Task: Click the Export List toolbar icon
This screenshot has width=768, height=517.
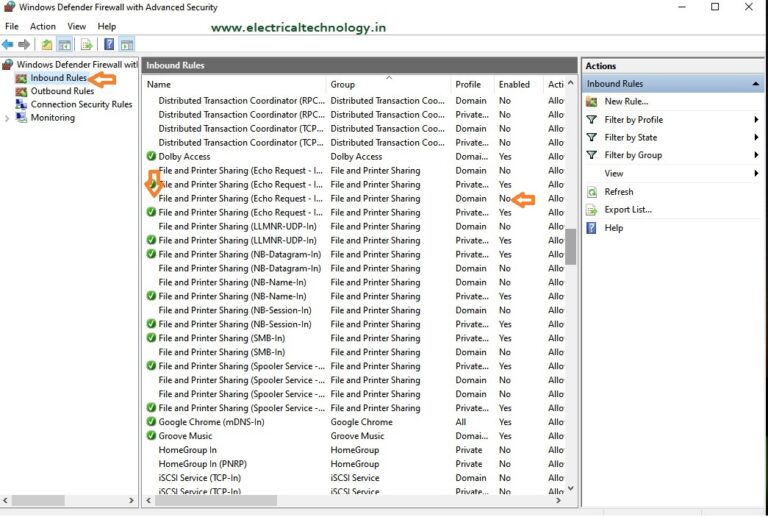Action: (x=87, y=45)
